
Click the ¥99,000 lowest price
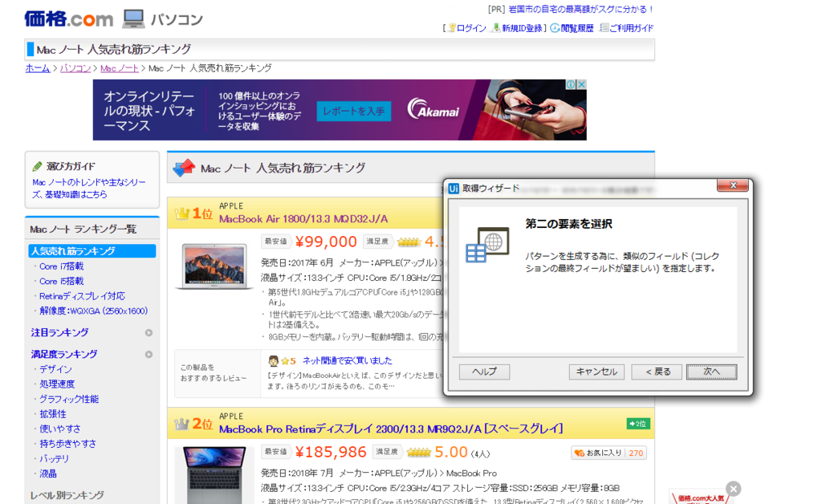[326, 242]
